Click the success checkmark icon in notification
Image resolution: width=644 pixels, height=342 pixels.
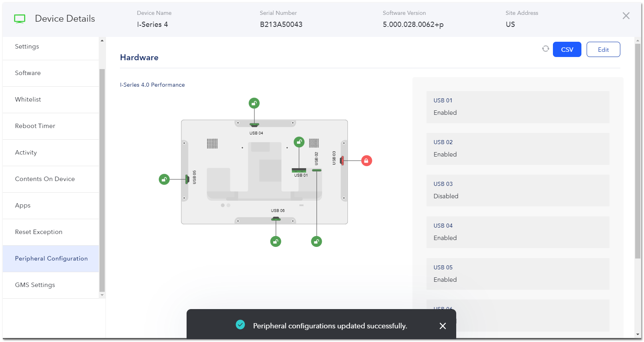pyautogui.click(x=240, y=324)
